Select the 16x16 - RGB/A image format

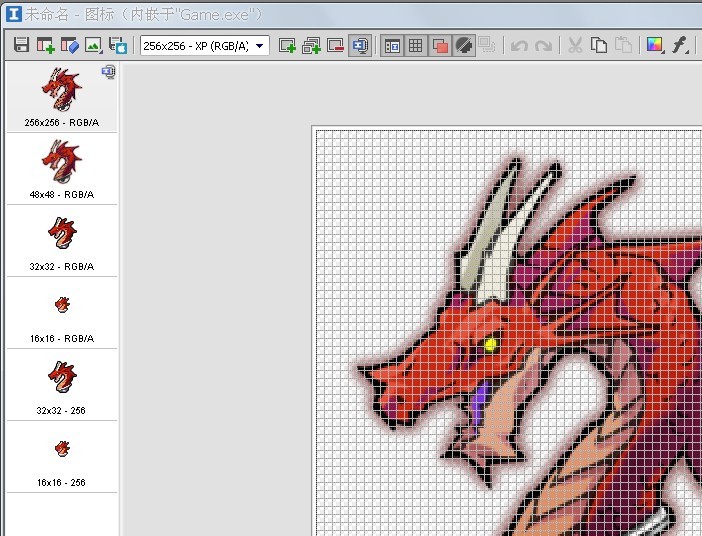click(x=62, y=313)
